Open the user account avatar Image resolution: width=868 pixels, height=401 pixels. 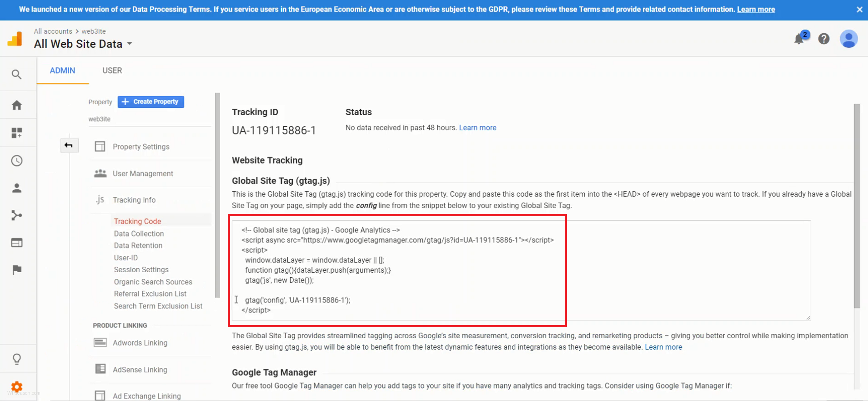848,39
